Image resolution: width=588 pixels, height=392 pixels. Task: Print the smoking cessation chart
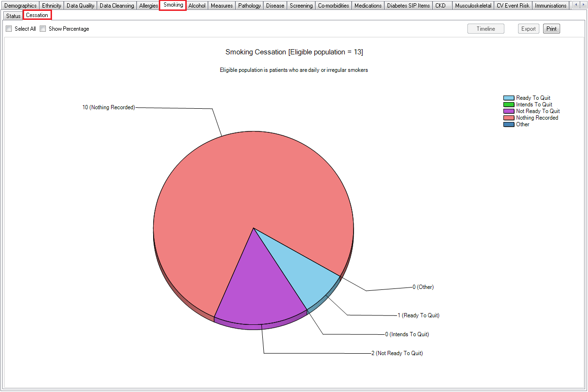552,29
